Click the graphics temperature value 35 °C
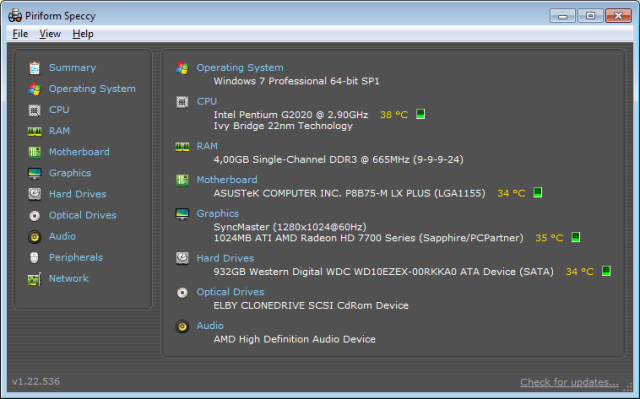 pos(549,238)
